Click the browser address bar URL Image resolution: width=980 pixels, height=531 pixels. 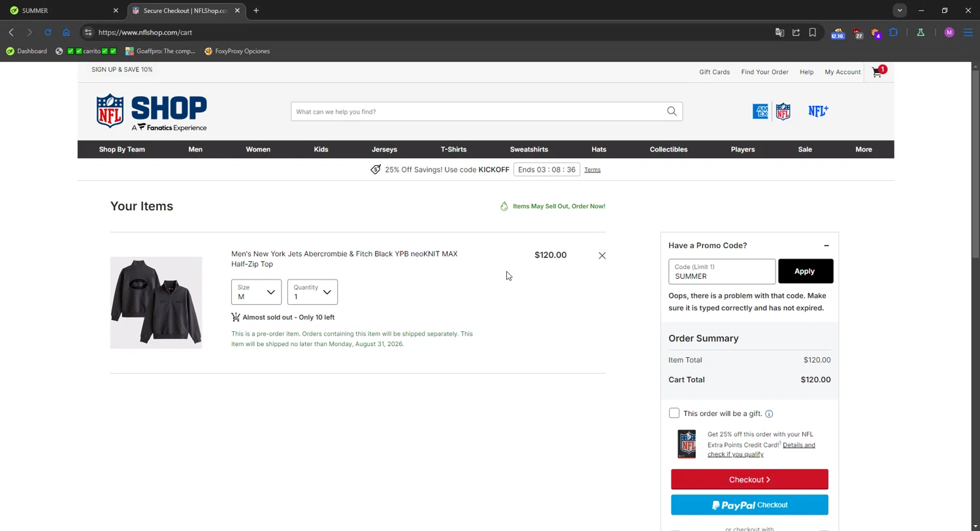145,32
